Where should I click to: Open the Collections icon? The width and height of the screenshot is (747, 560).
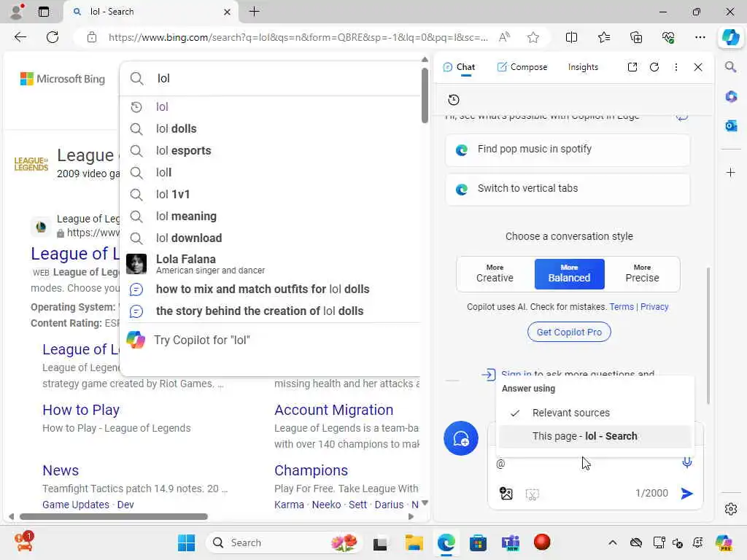point(636,37)
